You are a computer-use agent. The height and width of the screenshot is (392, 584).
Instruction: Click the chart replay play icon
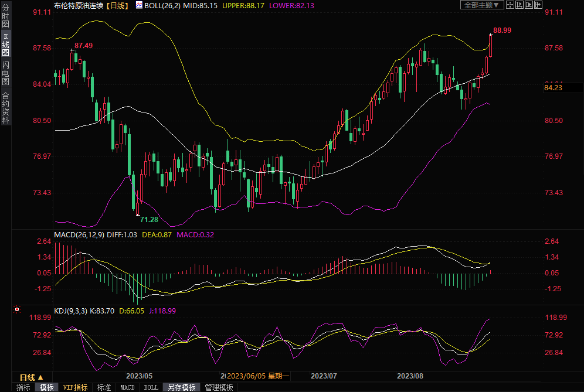(528, 5)
